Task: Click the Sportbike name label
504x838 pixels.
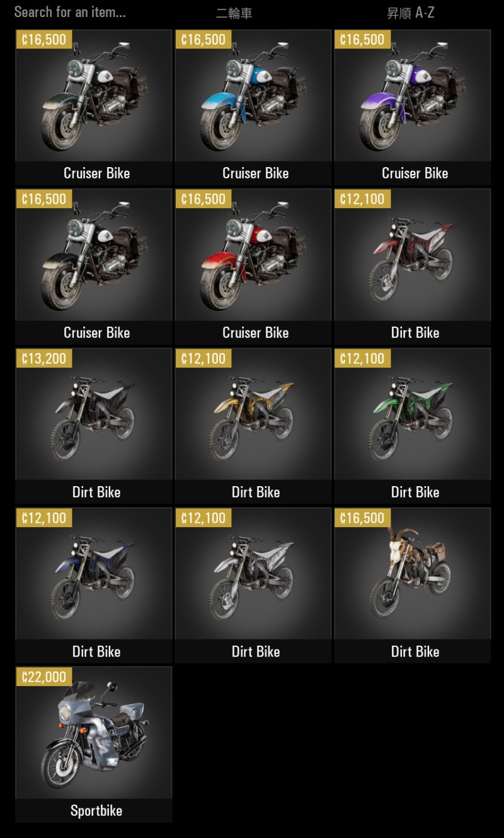Action: [96, 811]
